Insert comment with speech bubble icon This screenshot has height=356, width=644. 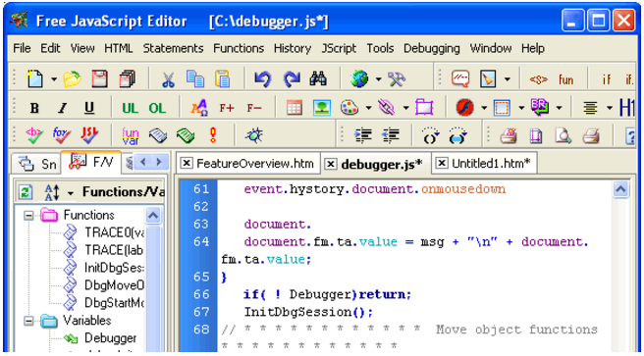click(x=460, y=78)
